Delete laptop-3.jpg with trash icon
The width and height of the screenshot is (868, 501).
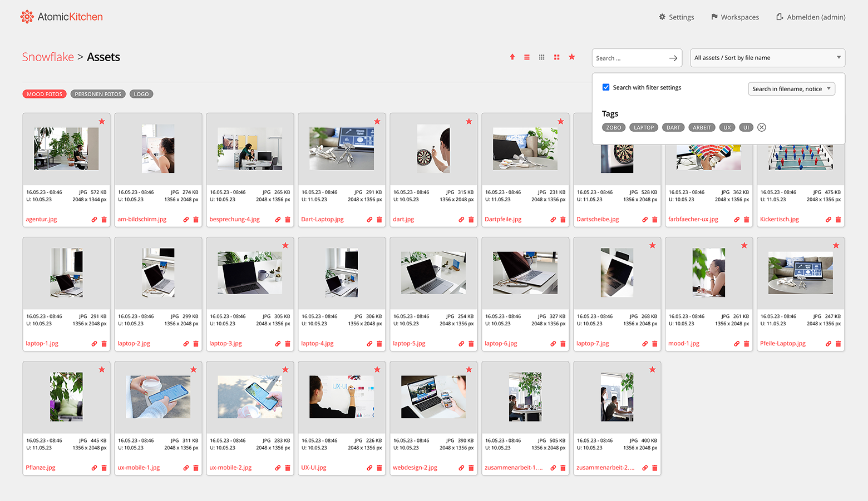tap(288, 344)
